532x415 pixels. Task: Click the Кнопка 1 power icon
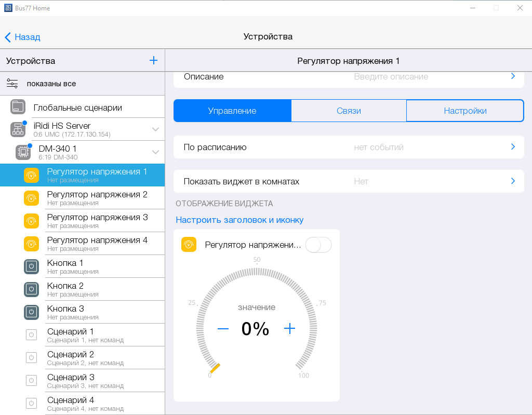(x=31, y=266)
